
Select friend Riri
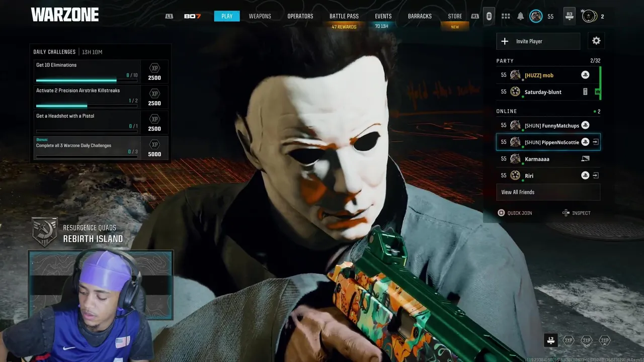pyautogui.click(x=548, y=175)
